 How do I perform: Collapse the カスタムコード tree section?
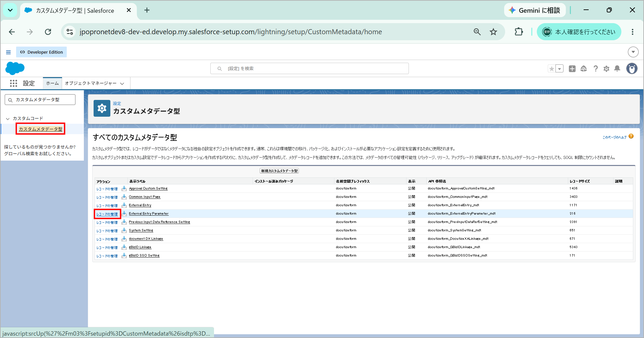coord(8,119)
